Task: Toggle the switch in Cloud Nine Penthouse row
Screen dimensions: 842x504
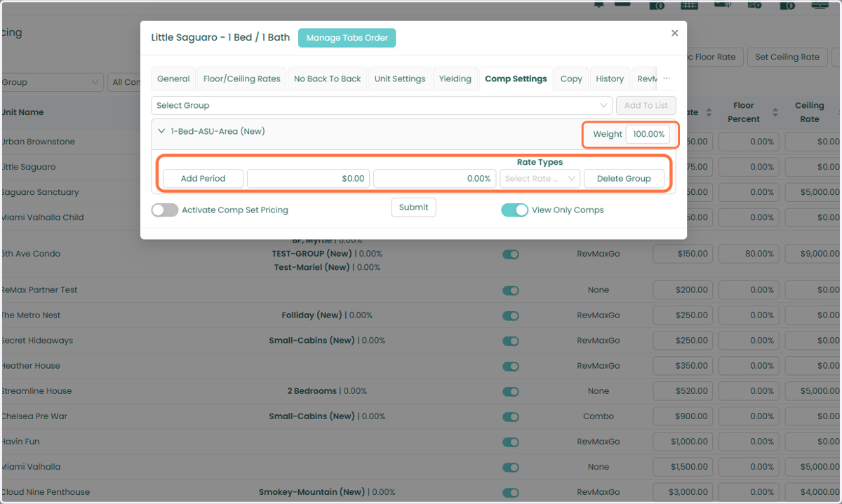Action: click(511, 492)
